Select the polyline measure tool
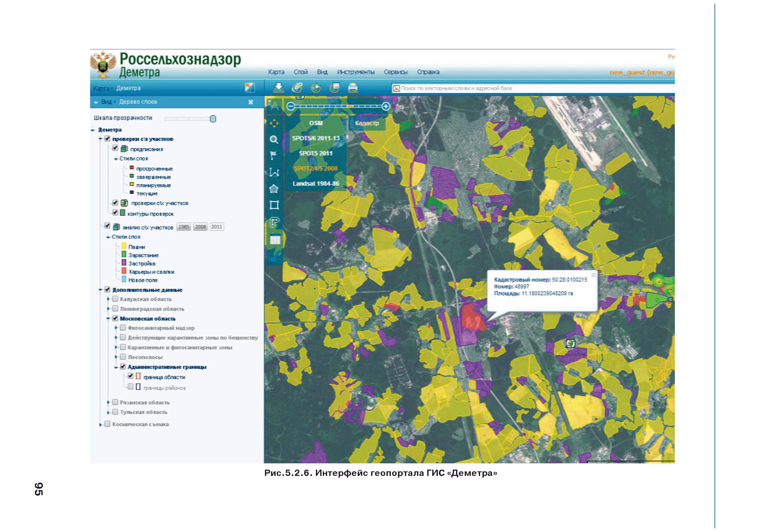Image resolution: width=760 pixels, height=532 pixels. [x=274, y=172]
